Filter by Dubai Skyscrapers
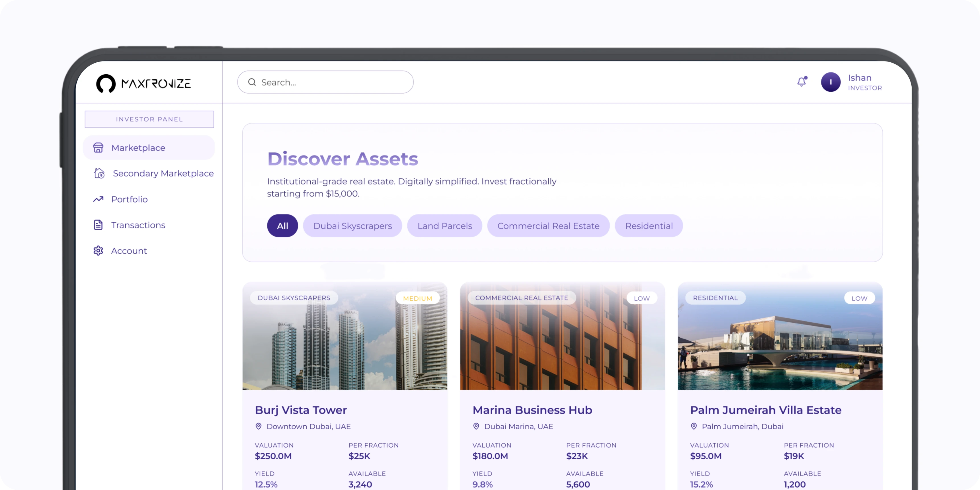The width and height of the screenshot is (980, 490). (352, 225)
